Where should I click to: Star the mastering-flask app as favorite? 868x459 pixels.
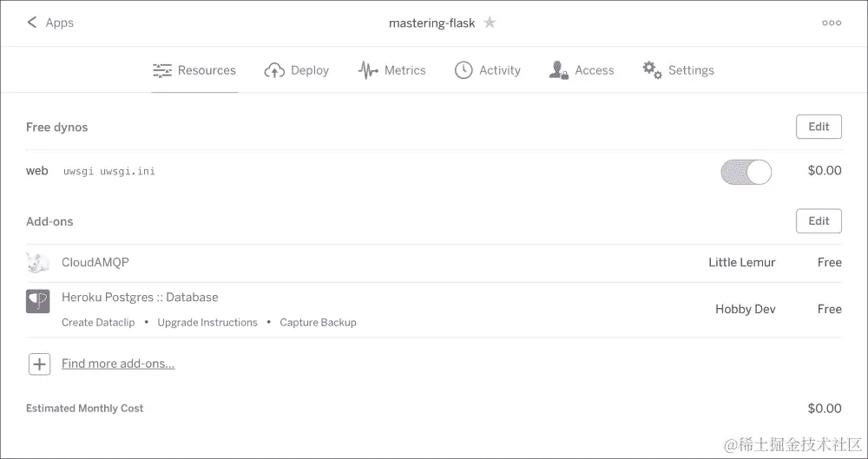[490, 23]
